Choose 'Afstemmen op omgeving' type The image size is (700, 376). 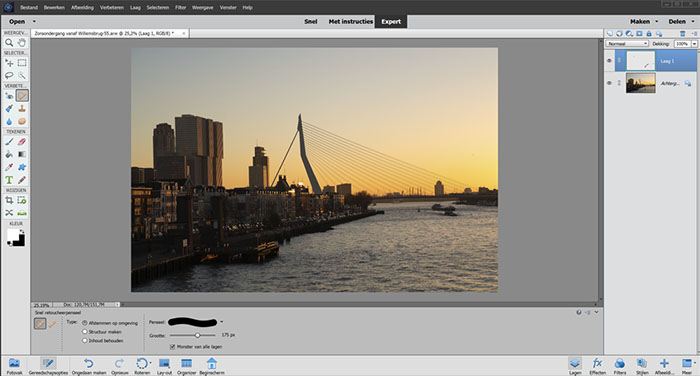click(x=84, y=323)
